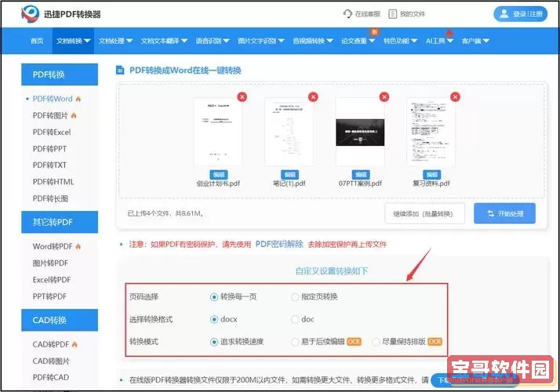The width and height of the screenshot is (560, 392).
Task: Click 继续添加 (批量转换) button
Action: click(x=424, y=213)
